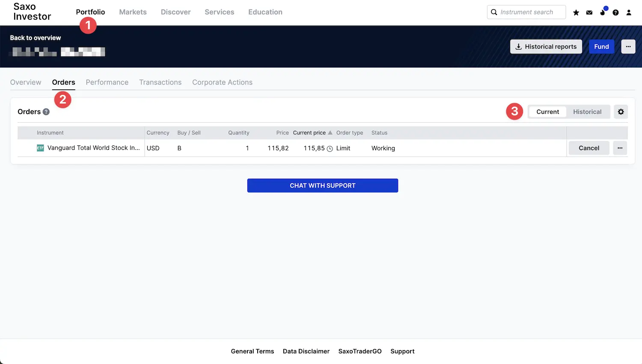Click the Vanguard Total World Stock instrument name
The height and width of the screenshot is (364, 642).
(x=94, y=148)
